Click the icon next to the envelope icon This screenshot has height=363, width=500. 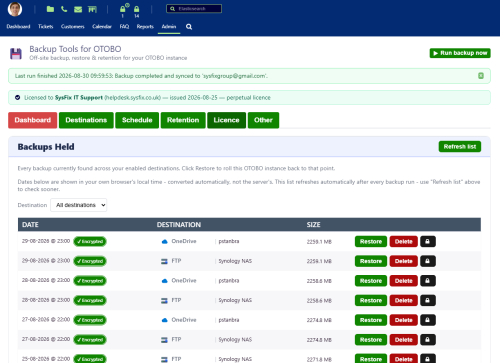[92, 9]
